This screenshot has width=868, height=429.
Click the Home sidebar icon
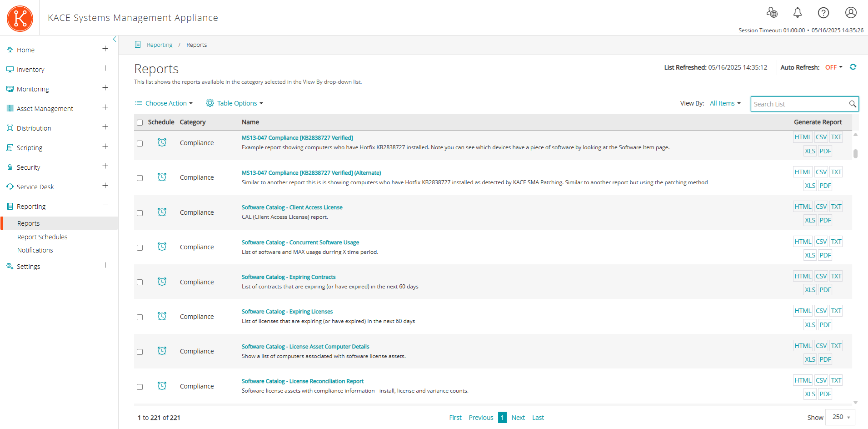tap(10, 50)
